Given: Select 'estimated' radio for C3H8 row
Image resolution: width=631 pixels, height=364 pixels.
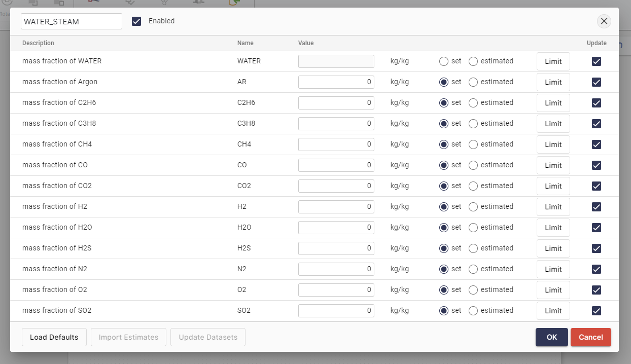Looking at the screenshot, I should coord(473,124).
